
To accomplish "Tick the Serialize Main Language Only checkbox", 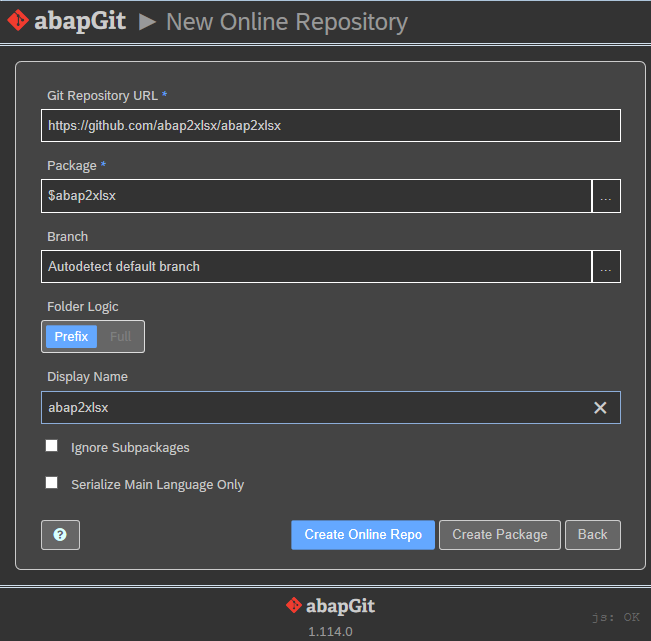I will click(x=51, y=483).
